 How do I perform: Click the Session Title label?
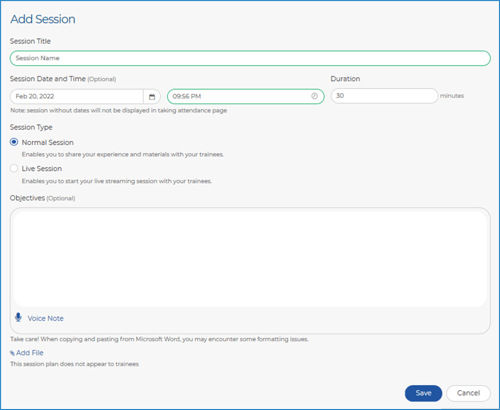[x=30, y=41]
